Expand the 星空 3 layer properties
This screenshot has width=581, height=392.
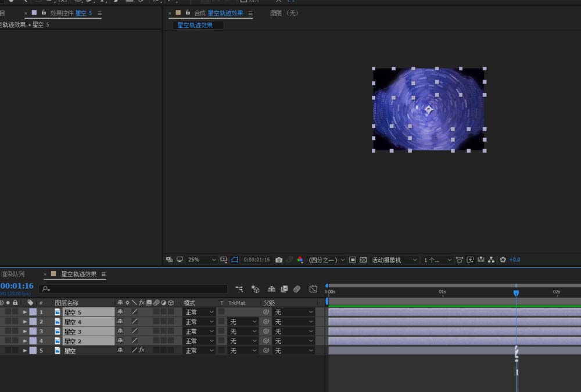(x=25, y=332)
